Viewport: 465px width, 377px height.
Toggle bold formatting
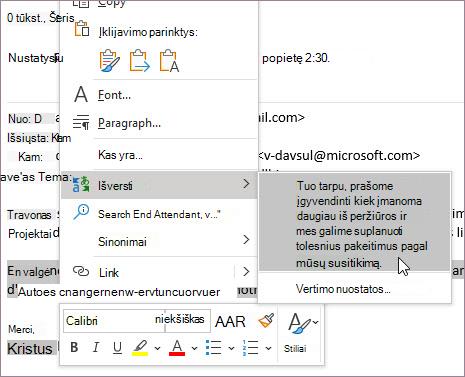coord(75,347)
